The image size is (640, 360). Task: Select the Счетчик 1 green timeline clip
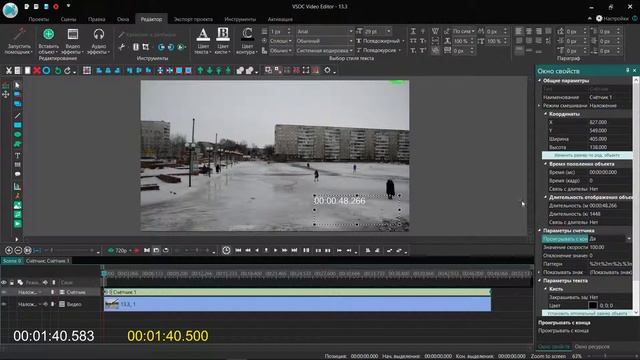point(297,292)
